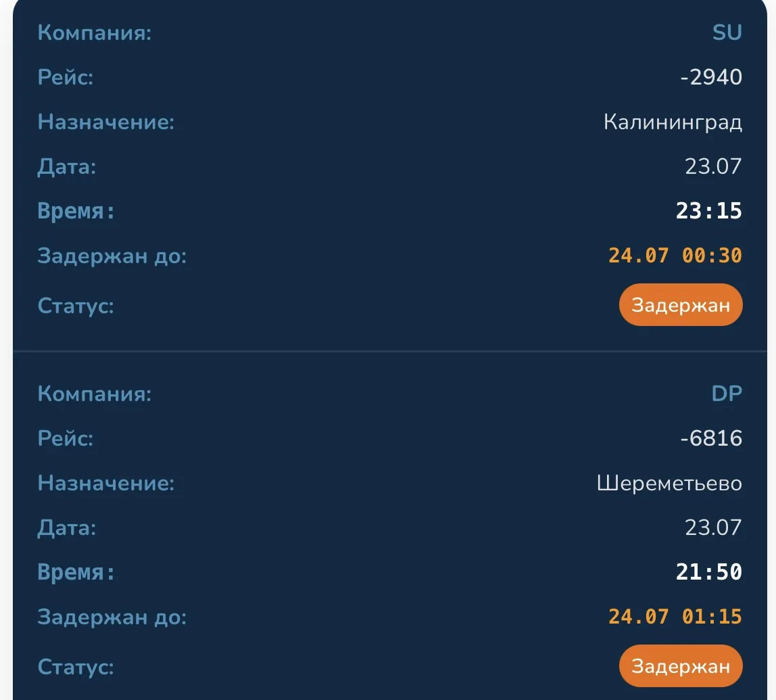Select the SU company code

point(727,32)
